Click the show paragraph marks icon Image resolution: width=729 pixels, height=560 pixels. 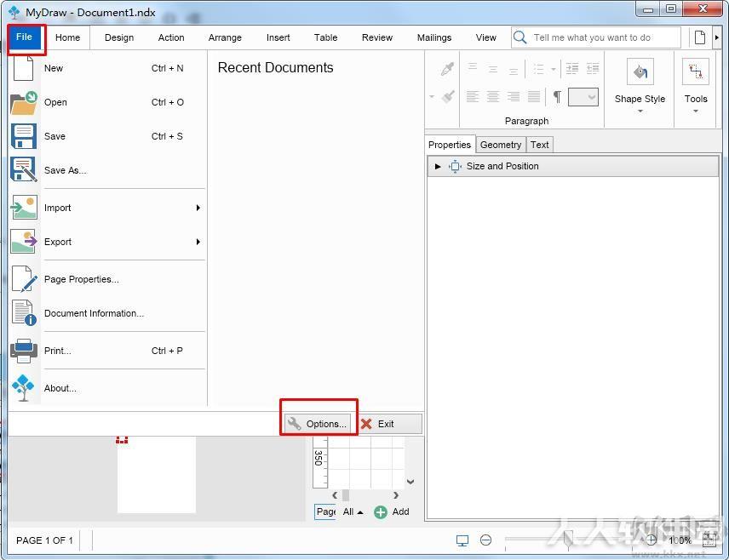pos(556,97)
